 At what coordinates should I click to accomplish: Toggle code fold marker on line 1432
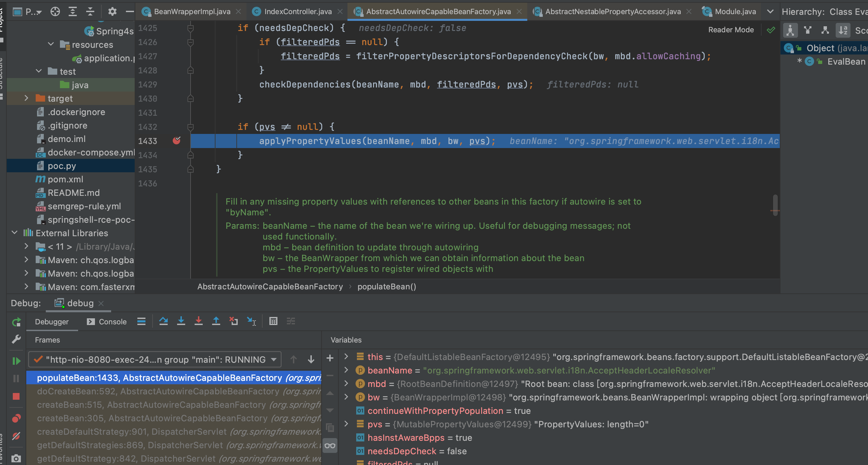pos(190,127)
